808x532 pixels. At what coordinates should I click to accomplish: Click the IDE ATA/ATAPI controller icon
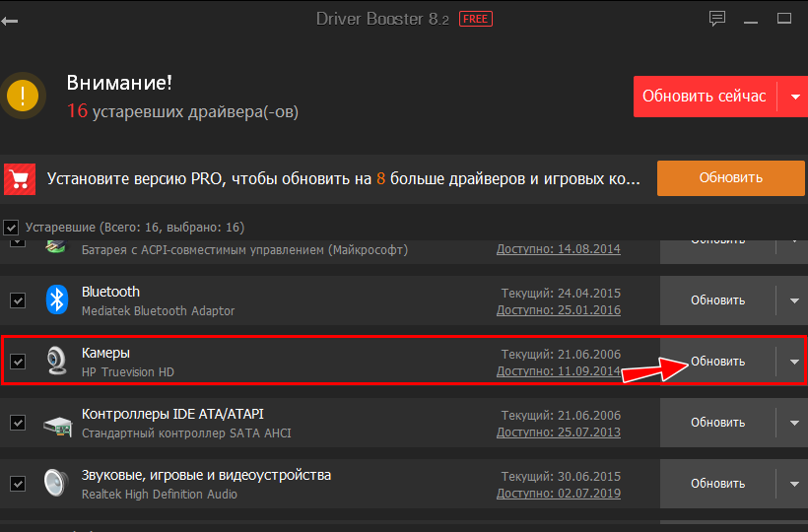57,426
